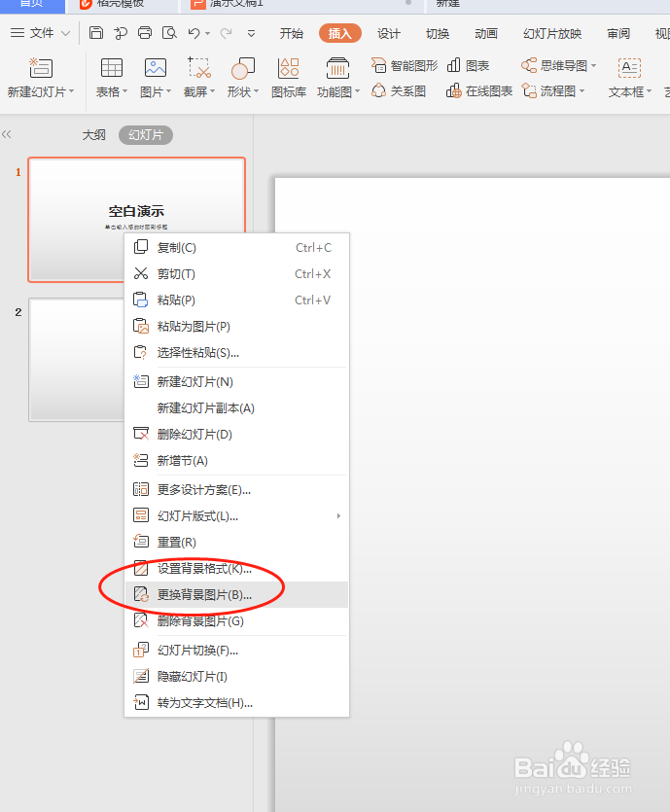Image resolution: width=670 pixels, height=812 pixels.
Task: Click the Redo arrow icon
Action: point(226,33)
